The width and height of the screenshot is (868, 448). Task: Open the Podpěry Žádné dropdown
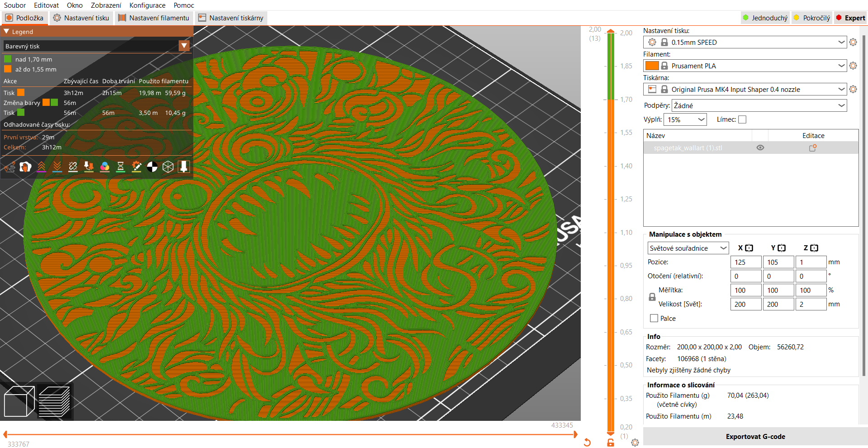point(759,105)
